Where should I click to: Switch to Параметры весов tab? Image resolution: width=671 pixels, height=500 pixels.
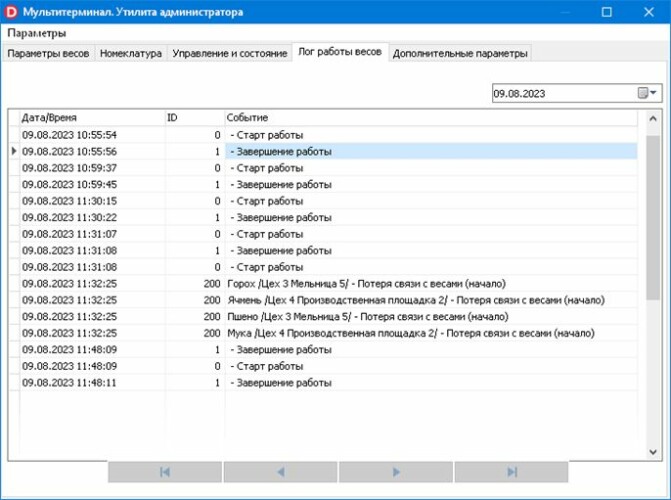48,53
